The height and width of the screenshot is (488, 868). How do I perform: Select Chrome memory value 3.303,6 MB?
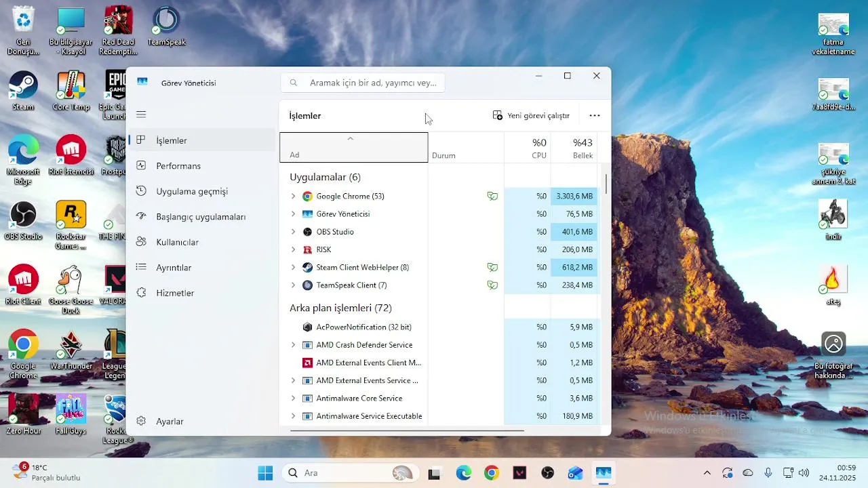click(x=574, y=197)
